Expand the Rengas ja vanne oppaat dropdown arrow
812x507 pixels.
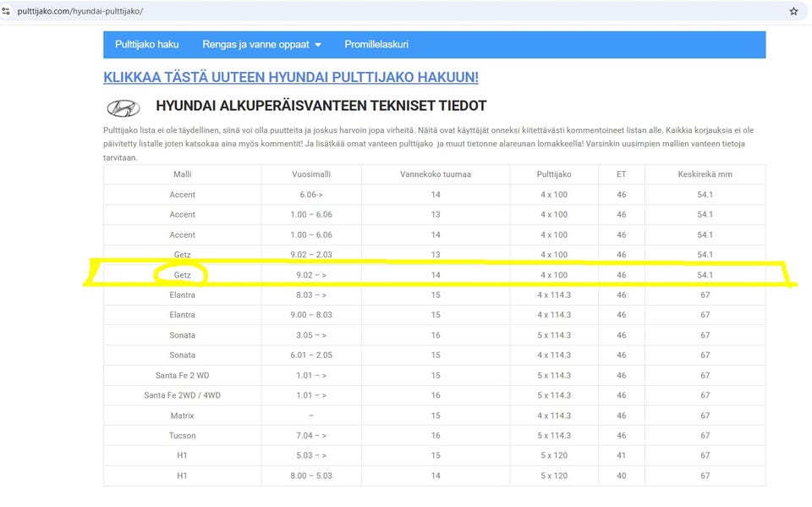tap(318, 45)
